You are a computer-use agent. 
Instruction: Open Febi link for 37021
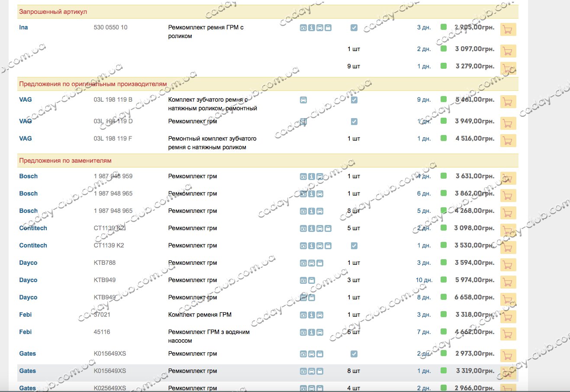(x=26, y=315)
